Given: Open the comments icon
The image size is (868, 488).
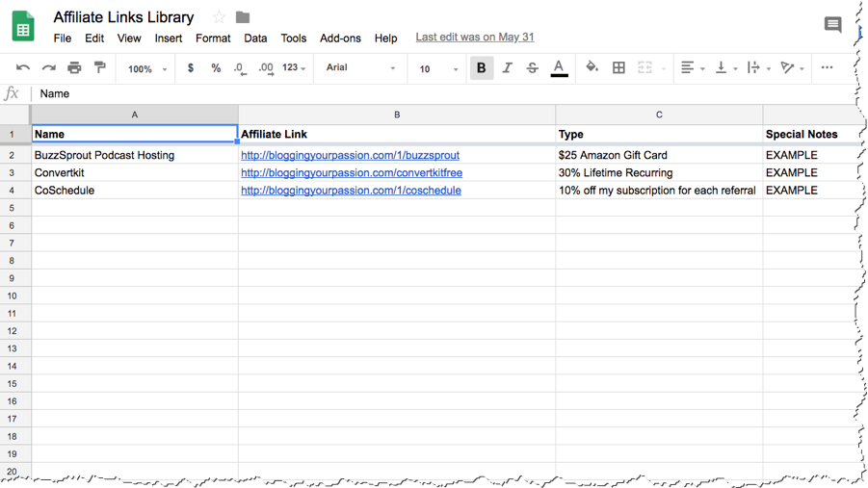Looking at the screenshot, I should (832, 24).
